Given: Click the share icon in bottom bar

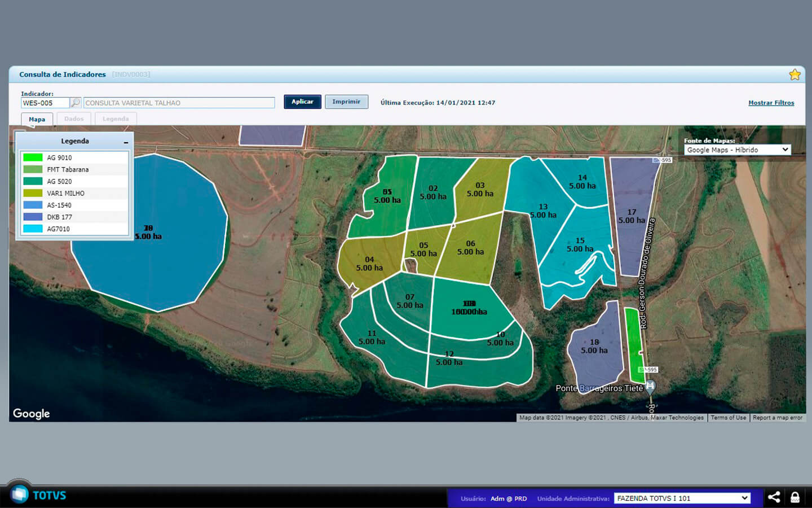Looking at the screenshot, I should pyautogui.click(x=774, y=497).
